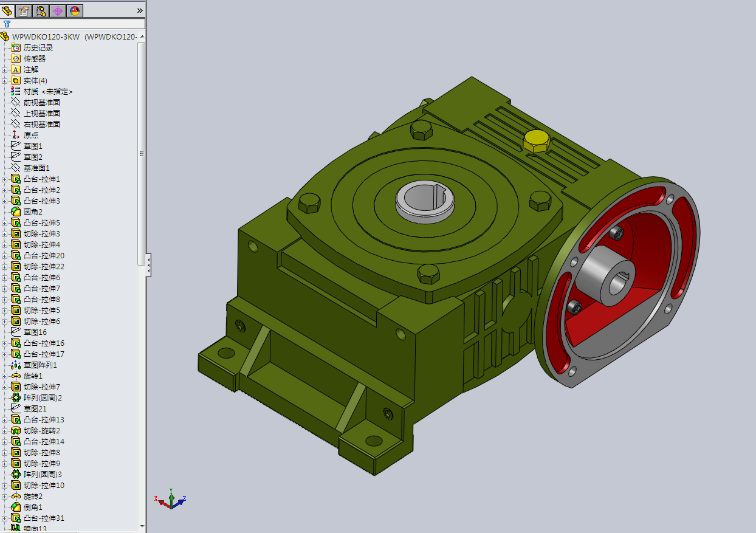Expand the 切除-拉伸10 feature
The width and height of the screenshot is (756, 533).
pos(5,485)
